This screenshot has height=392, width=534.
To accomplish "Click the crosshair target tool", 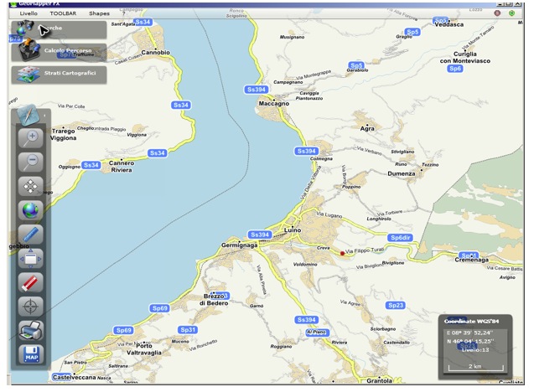I will 31,307.
